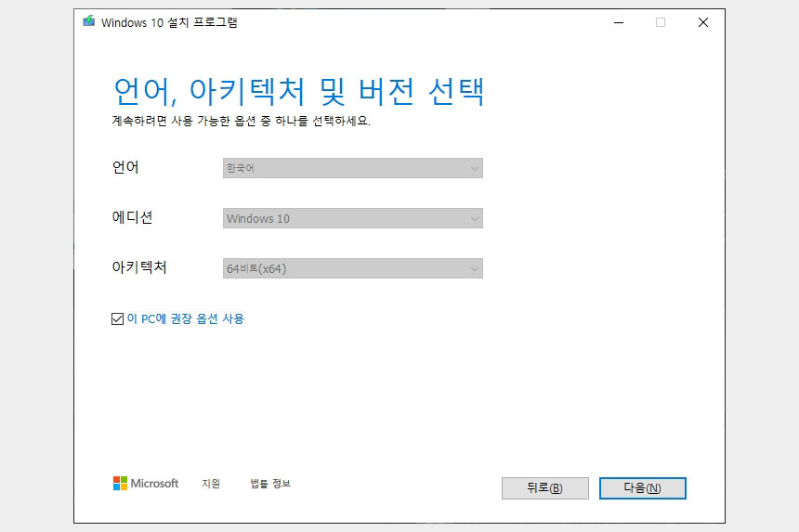This screenshot has height=532, width=799.
Task: Open the 아키텍처 dropdown showing 64비트(x64)
Action: pyautogui.click(x=353, y=268)
